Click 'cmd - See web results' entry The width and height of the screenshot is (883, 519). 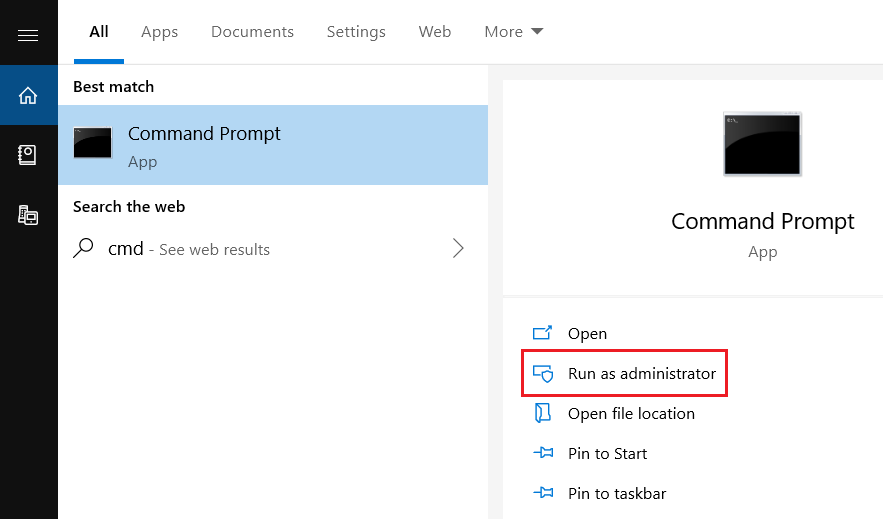273,248
